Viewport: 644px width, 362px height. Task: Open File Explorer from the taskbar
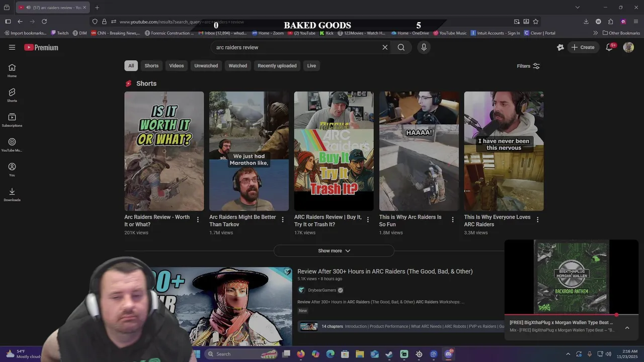tap(360, 354)
